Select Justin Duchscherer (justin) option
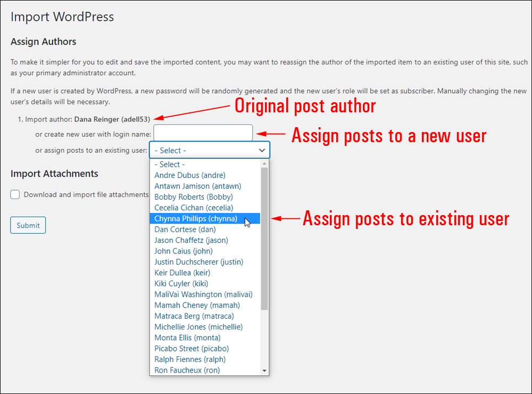This screenshot has height=394, width=532. 205,262
